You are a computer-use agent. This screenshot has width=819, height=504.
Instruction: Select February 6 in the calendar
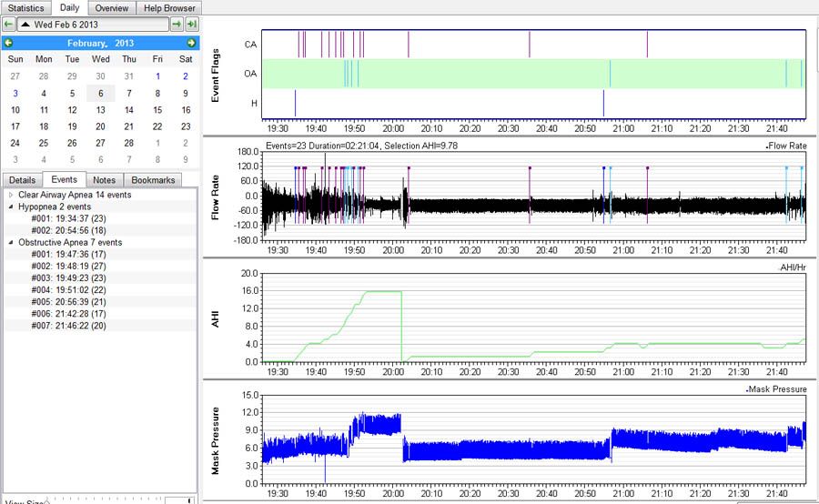(100, 93)
